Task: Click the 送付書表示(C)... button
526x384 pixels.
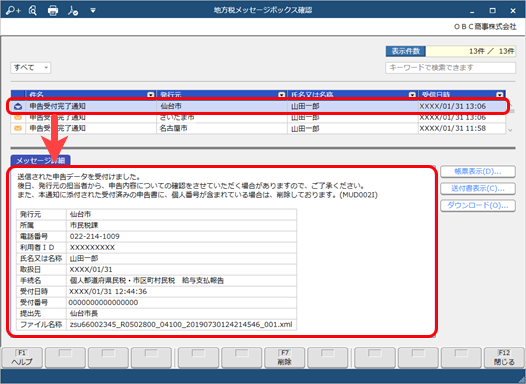Action: pos(478,188)
